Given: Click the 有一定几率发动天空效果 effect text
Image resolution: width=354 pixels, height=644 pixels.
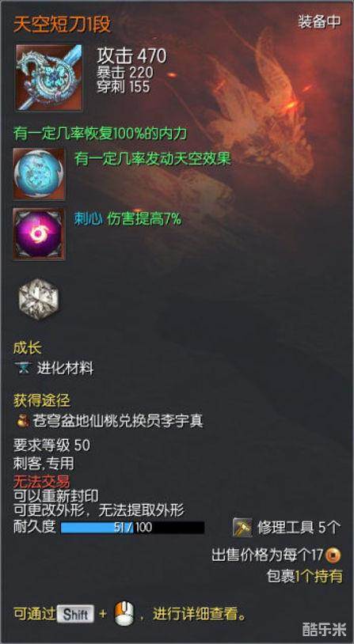Looking at the screenshot, I should pos(153,159).
